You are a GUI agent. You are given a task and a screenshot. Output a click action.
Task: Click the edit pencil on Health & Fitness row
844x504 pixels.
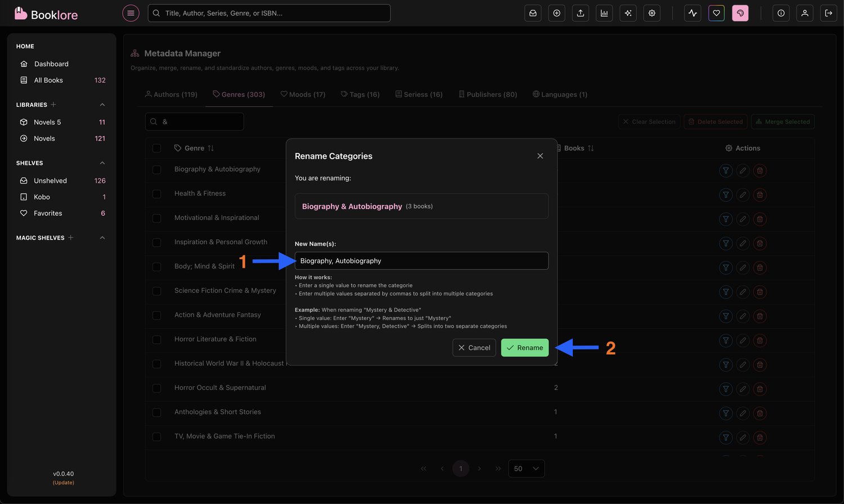(743, 195)
